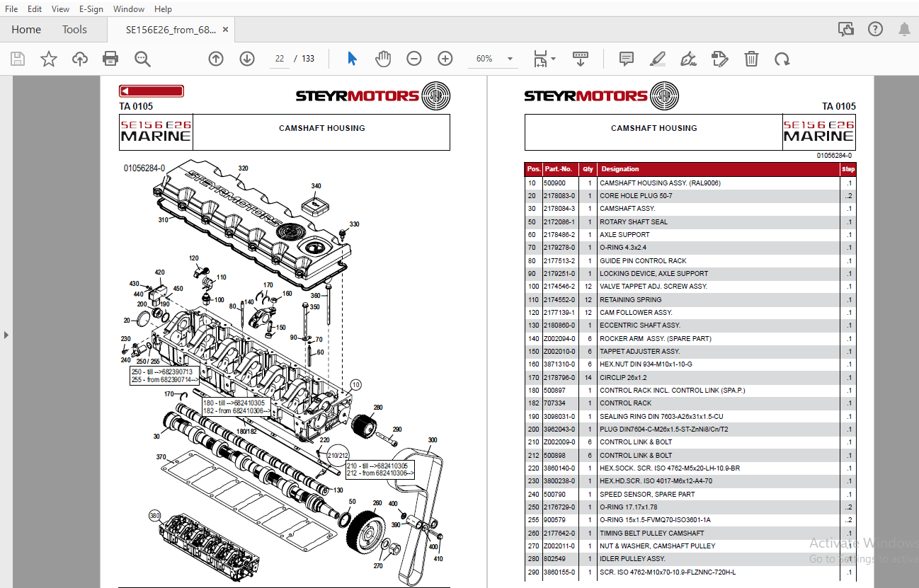Expand the left navigation pane
Screen dimensions: 919x588
(6, 334)
